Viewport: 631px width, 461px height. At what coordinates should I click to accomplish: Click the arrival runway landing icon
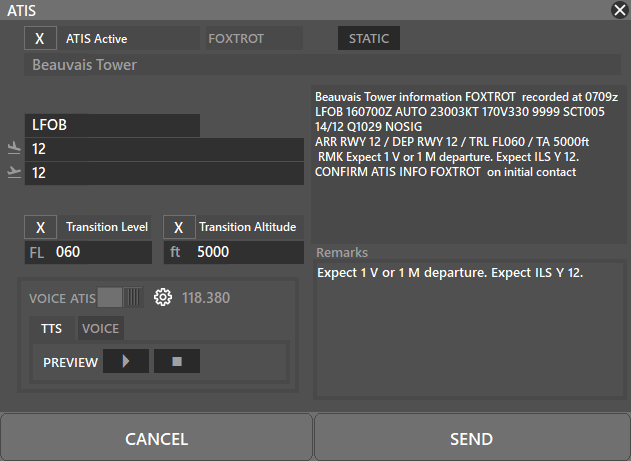pyautogui.click(x=14, y=148)
